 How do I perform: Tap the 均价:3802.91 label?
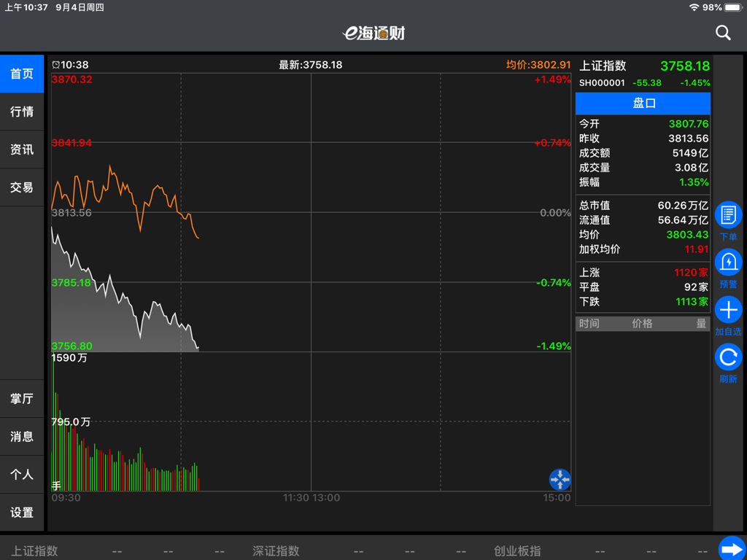[538, 65]
